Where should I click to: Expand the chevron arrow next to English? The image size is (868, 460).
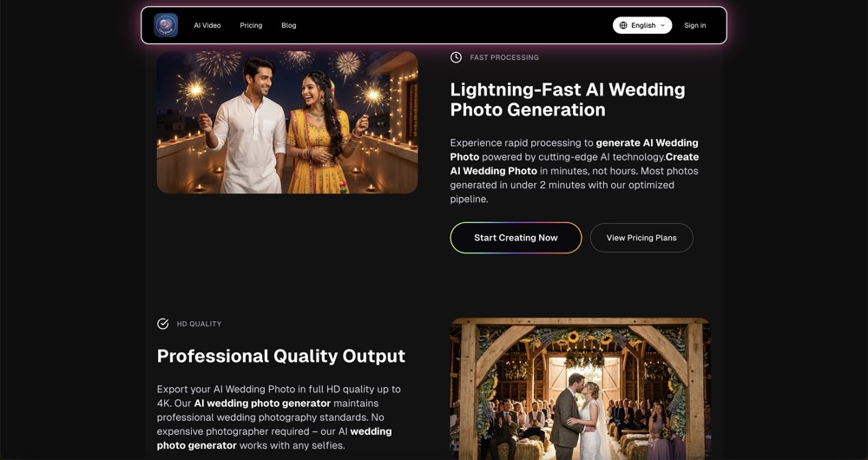tap(662, 25)
